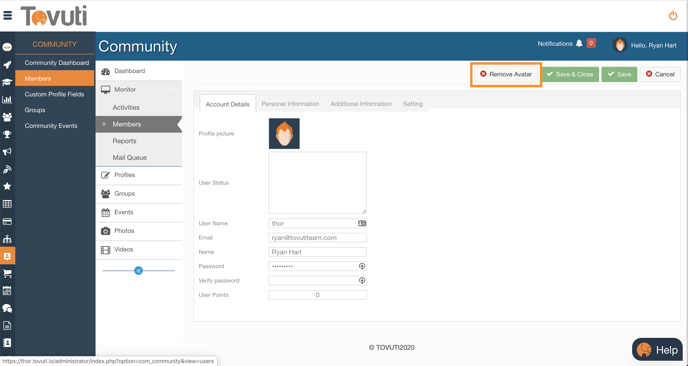The width and height of the screenshot is (688, 366).
Task: Click the User Points field
Action: [x=317, y=295]
